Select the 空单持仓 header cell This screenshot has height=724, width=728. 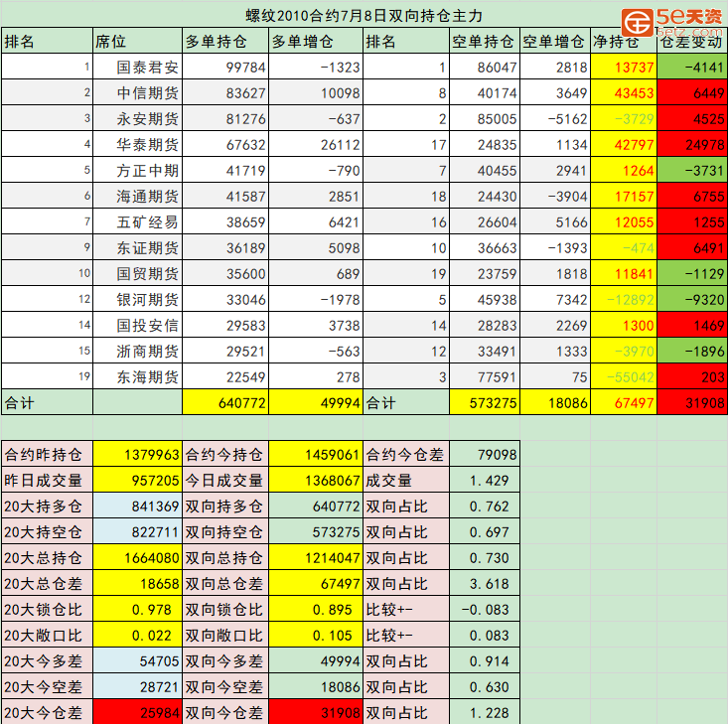click(485, 42)
